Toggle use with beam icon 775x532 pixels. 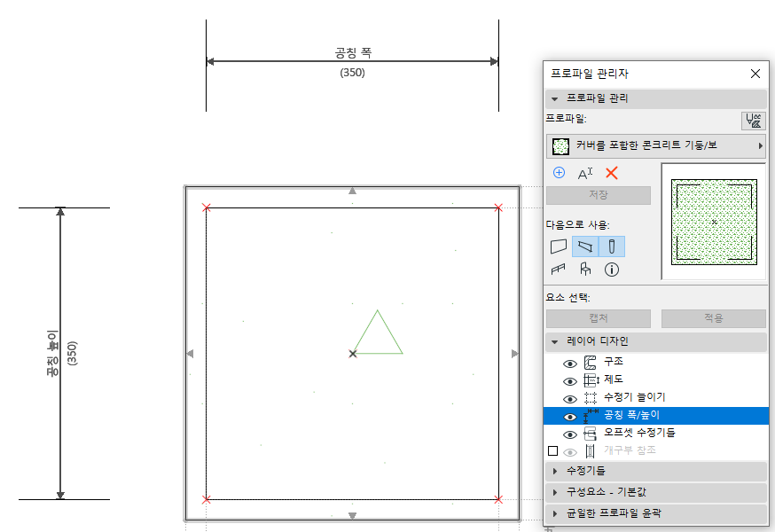585,246
